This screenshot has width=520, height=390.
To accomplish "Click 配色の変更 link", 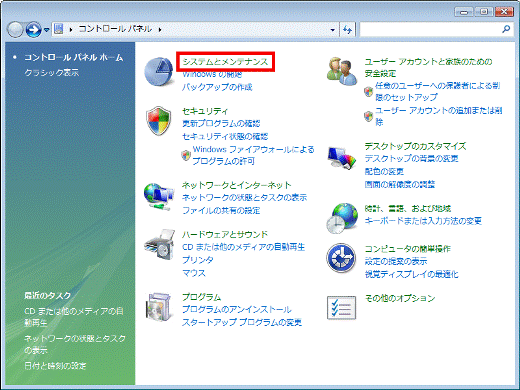I will point(384,172).
